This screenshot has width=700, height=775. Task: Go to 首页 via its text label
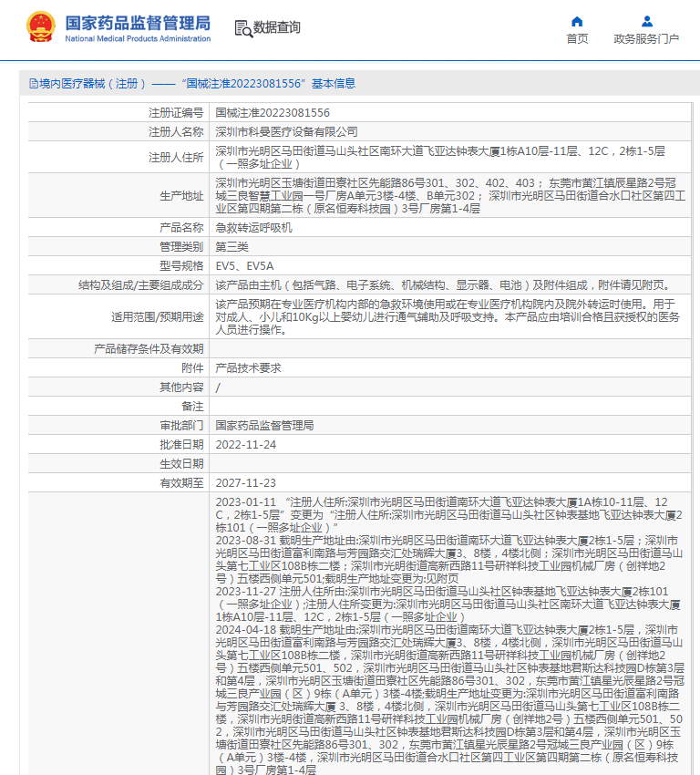[x=577, y=39]
